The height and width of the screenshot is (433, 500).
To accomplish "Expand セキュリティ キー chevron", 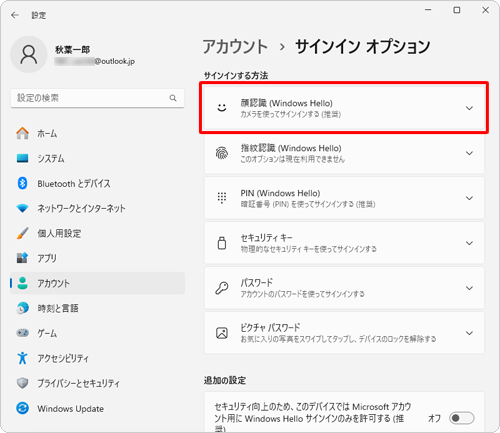I will [x=469, y=243].
